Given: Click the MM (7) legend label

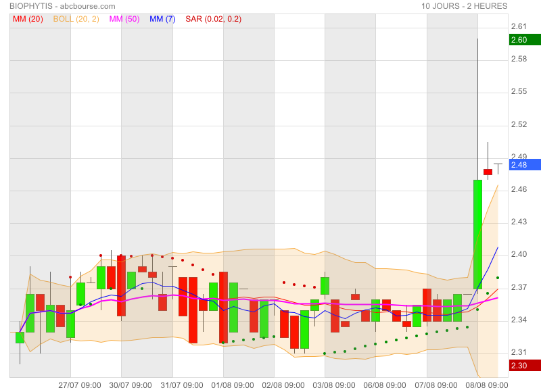Looking at the screenshot, I should tap(162, 19).
